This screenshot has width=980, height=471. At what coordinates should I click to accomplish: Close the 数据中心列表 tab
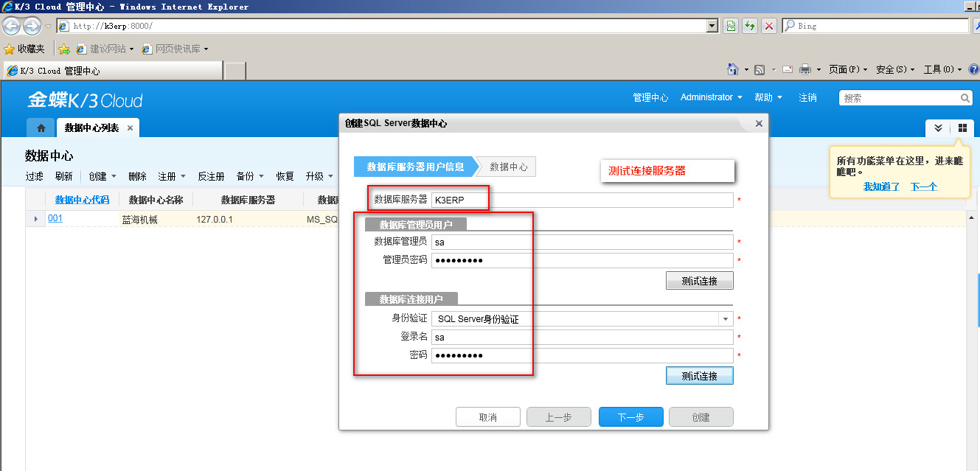click(x=130, y=128)
